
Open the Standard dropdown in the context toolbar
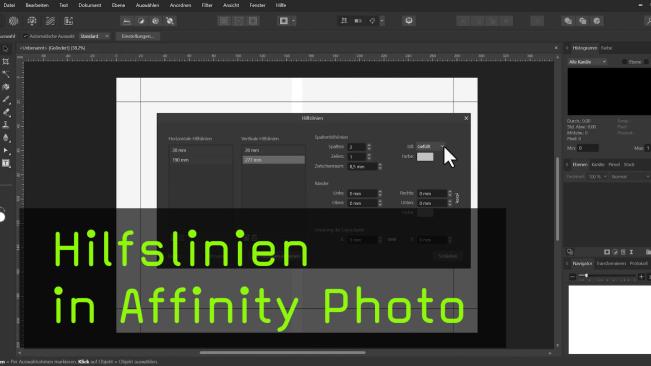pyautogui.click(x=95, y=36)
